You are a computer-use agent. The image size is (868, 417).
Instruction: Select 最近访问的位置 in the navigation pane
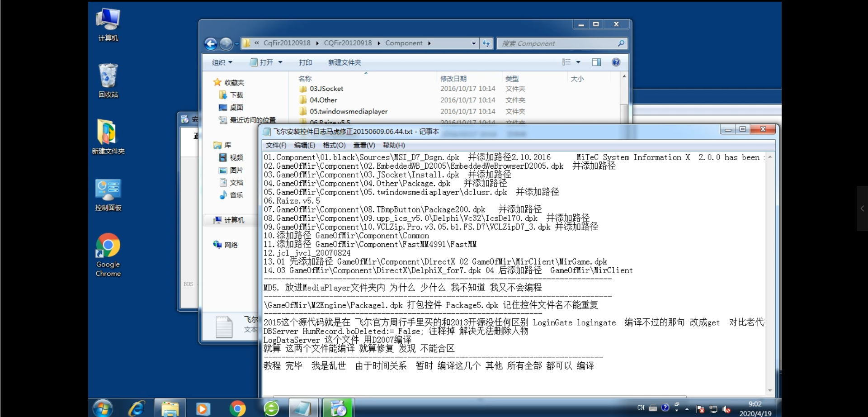(x=247, y=120)
